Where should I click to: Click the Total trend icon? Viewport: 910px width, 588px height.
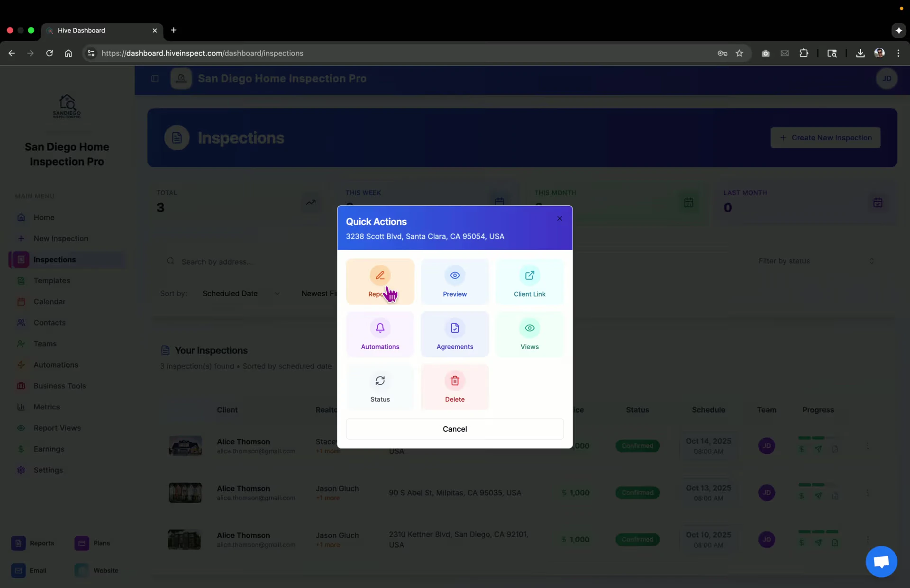click(x=311, y=203)
